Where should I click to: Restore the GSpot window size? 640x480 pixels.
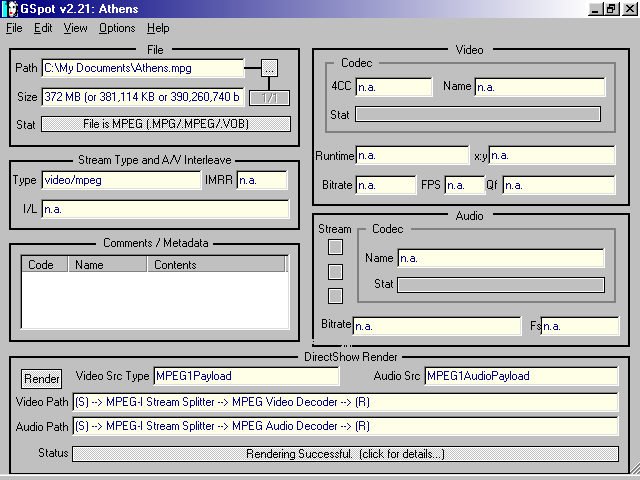pyautogui.click(x=611, y=9)
